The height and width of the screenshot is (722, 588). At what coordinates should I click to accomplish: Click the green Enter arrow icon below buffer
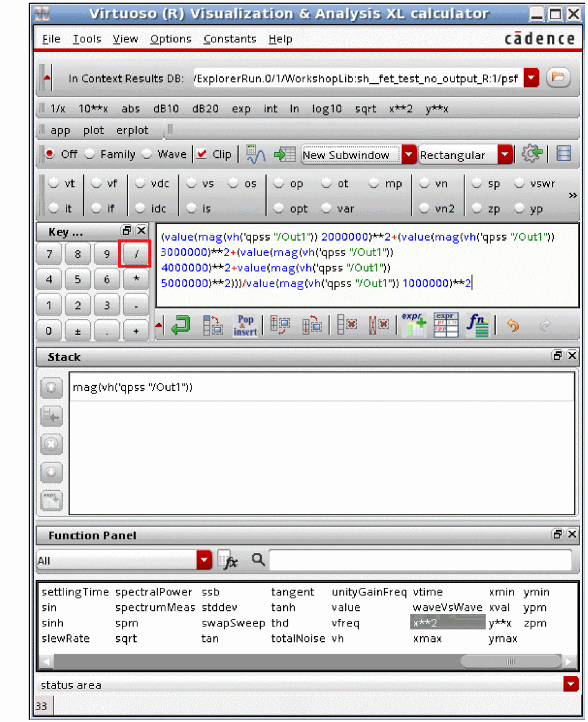180,326
